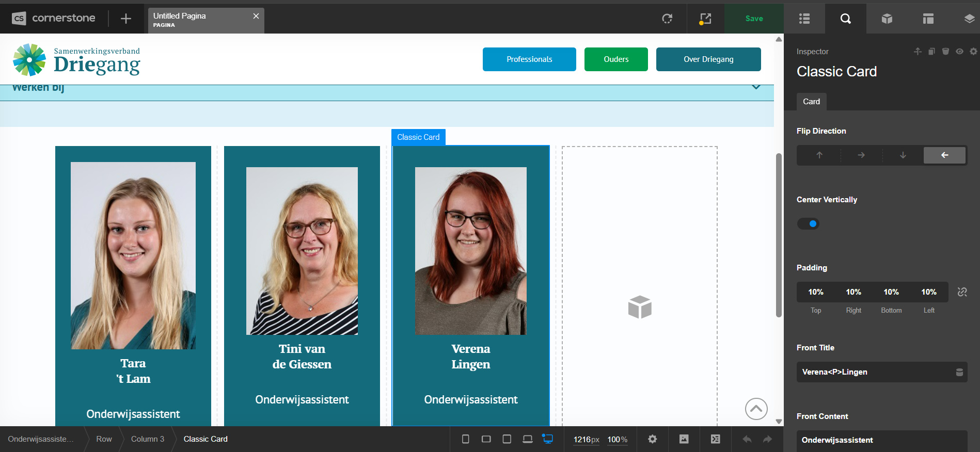980x452 pixels.
Task: Delete the Classic Card with trash icon
Action: (945, 52)
